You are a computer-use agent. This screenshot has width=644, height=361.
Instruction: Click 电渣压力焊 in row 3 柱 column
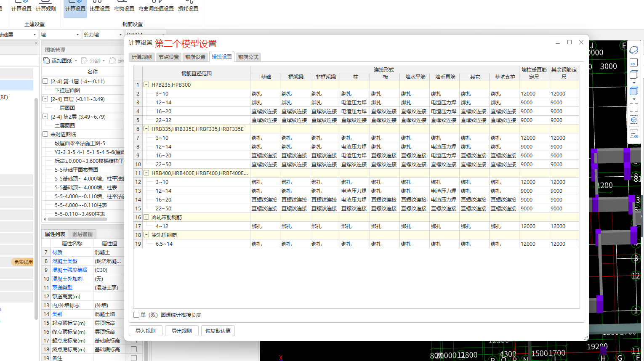[354, 102]
